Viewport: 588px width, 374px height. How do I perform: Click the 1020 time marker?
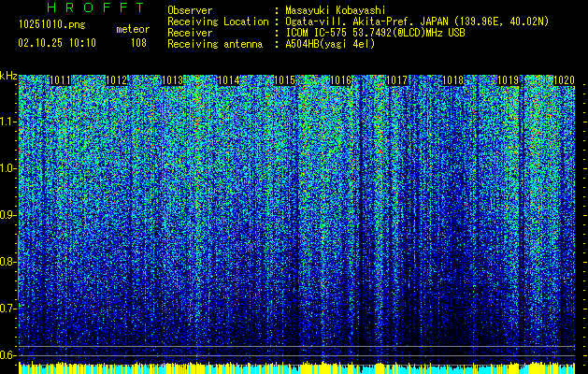point(564,80)
